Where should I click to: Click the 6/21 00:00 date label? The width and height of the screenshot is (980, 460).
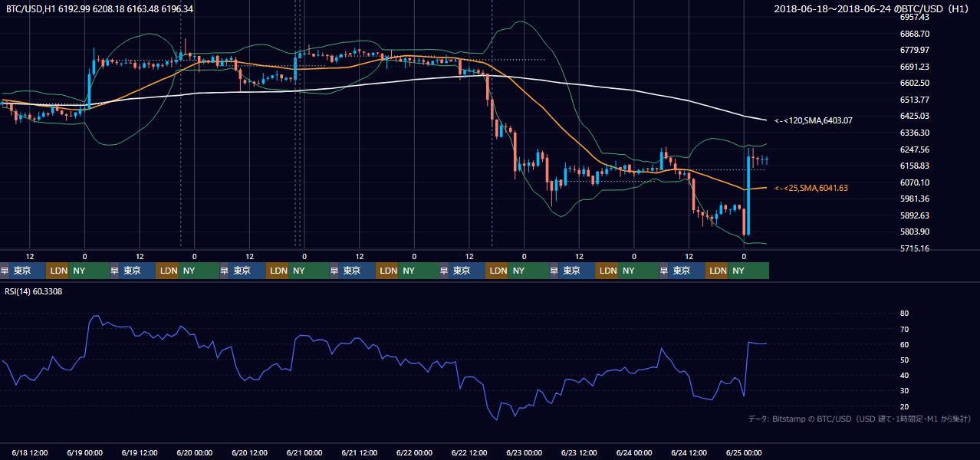tap(304, 453)
